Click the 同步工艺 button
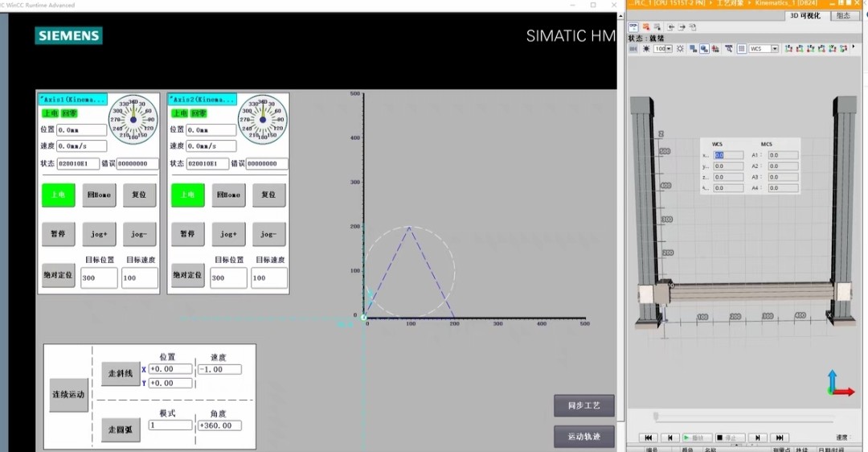The image size is (868, 452). click(584, 405)
